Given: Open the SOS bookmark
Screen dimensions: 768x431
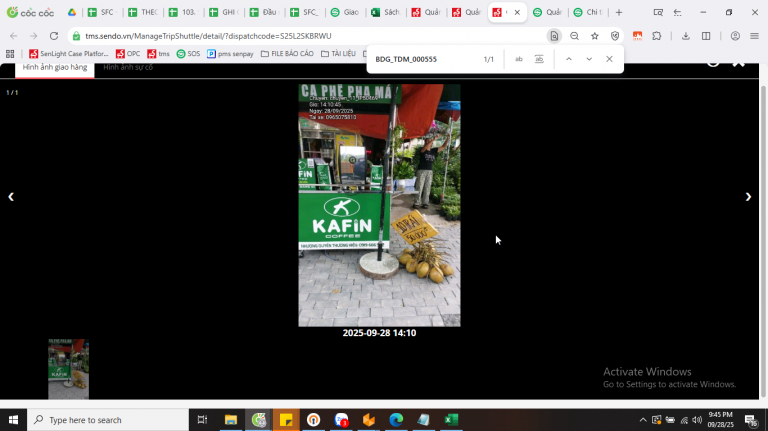Looking at the screenshot, I should pos(189,54).
